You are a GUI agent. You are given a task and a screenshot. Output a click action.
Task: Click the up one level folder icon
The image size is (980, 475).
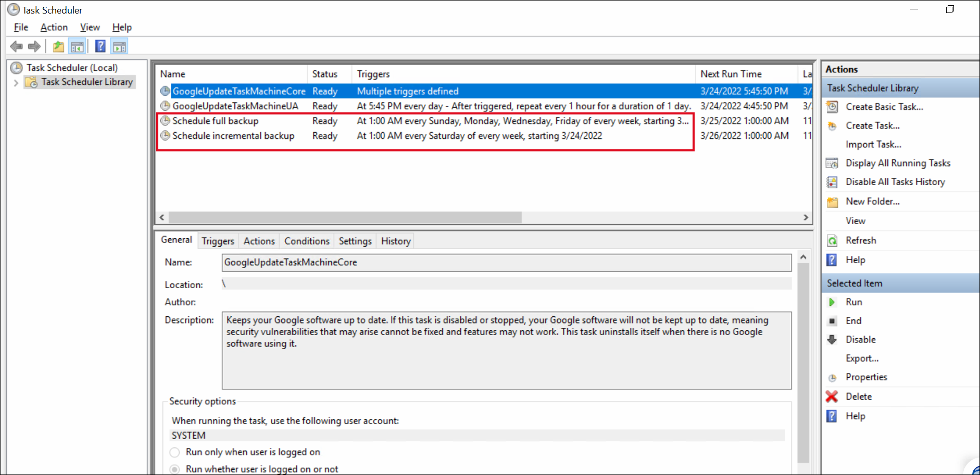(58, 47)
